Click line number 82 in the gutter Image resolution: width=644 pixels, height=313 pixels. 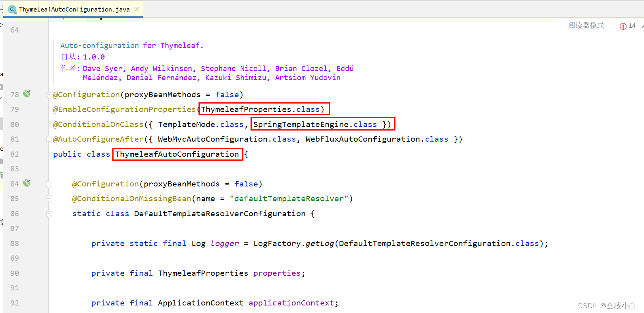[15, 154]
